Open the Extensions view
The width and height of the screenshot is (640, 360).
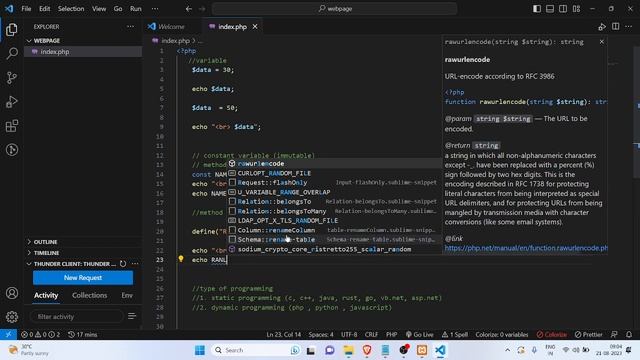click(12, 126)
